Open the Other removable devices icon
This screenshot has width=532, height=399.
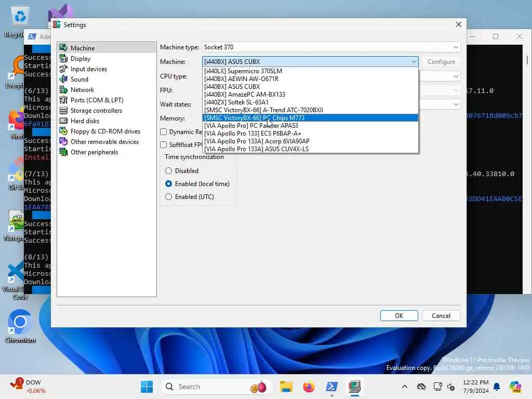[63, 141]
